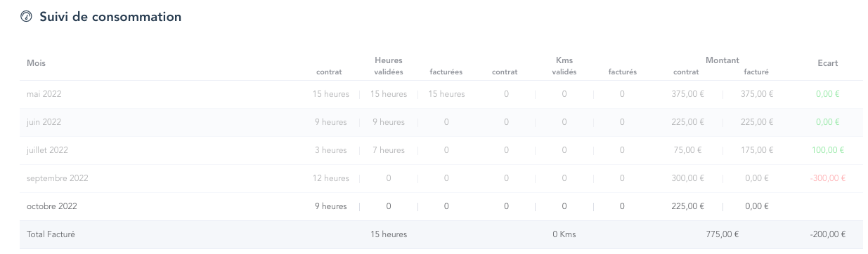Click the juillet 2022 month label
Viewport: 868px width, 254px height.
[x=47, y=150]
